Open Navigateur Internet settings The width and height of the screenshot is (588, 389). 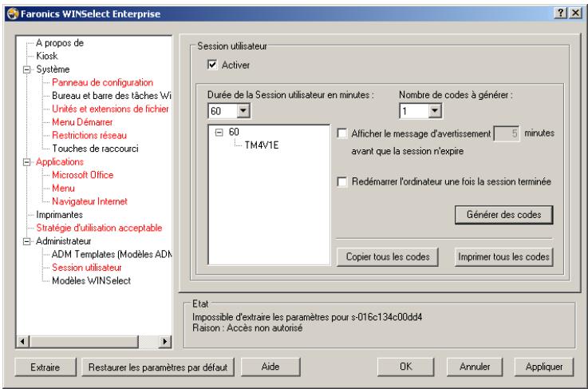89,201
